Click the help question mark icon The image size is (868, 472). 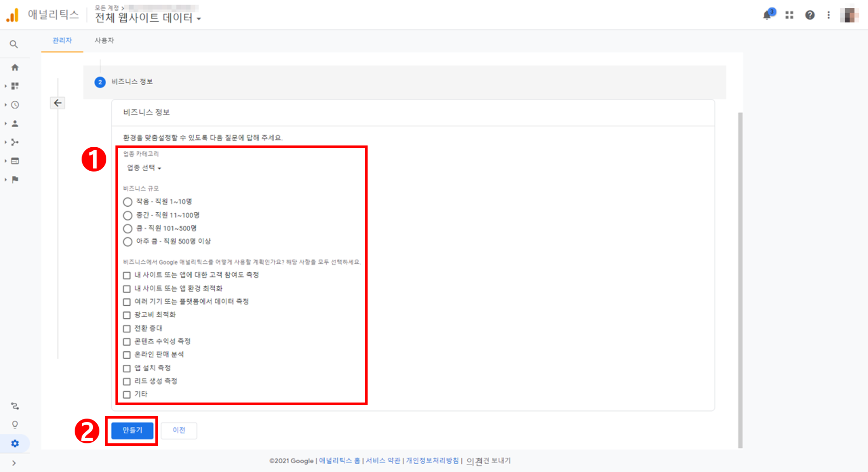click(809, 15)
